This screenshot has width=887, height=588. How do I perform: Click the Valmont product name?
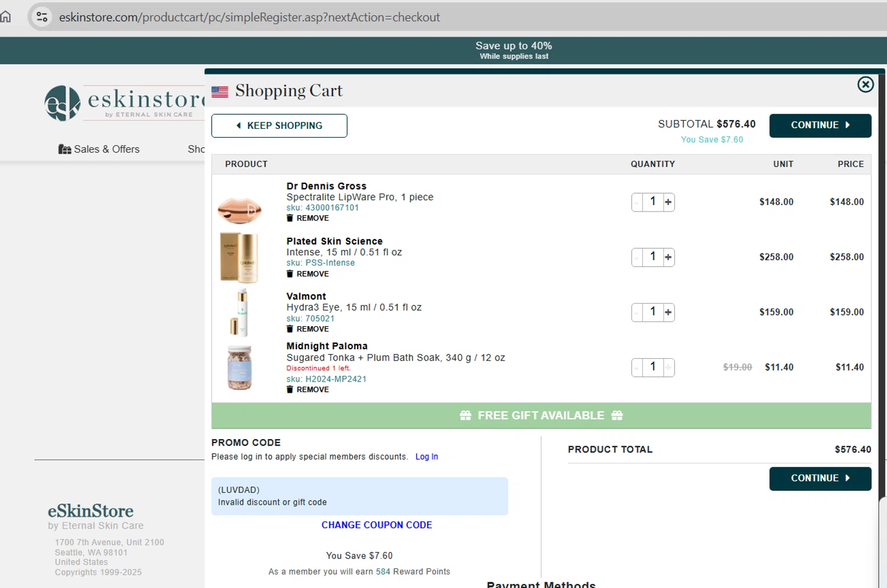[x=306, y=296]
